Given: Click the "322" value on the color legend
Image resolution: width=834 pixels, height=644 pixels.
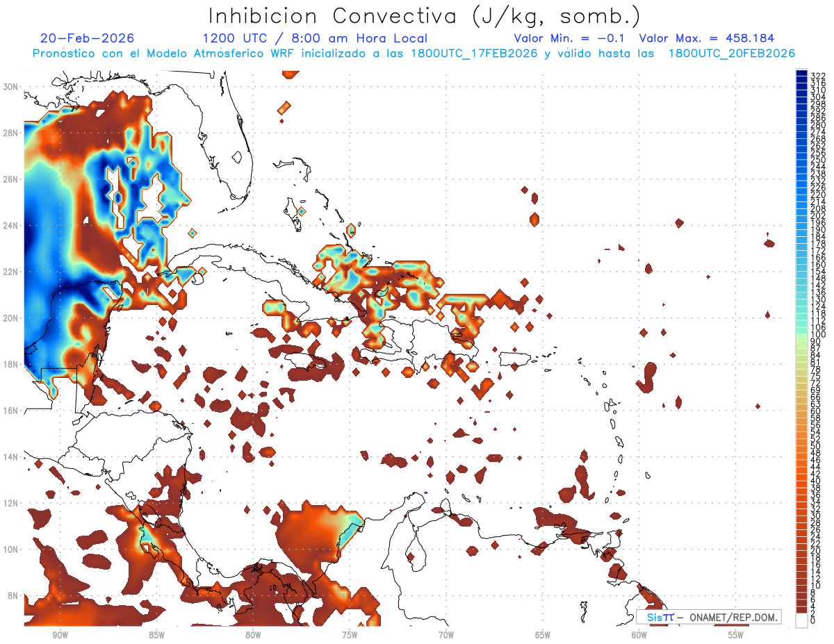Looking at the screenshot, I should tap(817, 76).
